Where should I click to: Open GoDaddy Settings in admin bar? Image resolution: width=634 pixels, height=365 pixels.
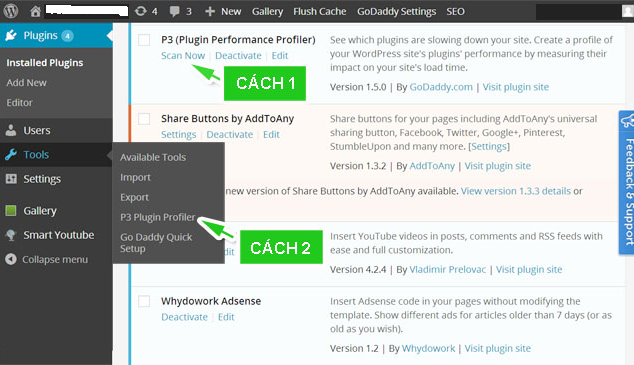396,12
